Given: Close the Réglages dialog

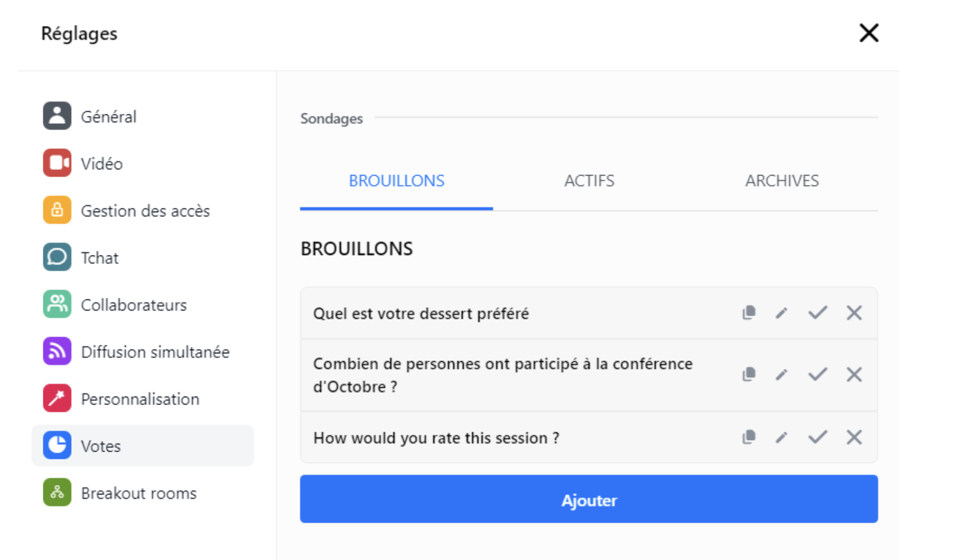Looking at the screenshot, I should (x=869, y=33).
